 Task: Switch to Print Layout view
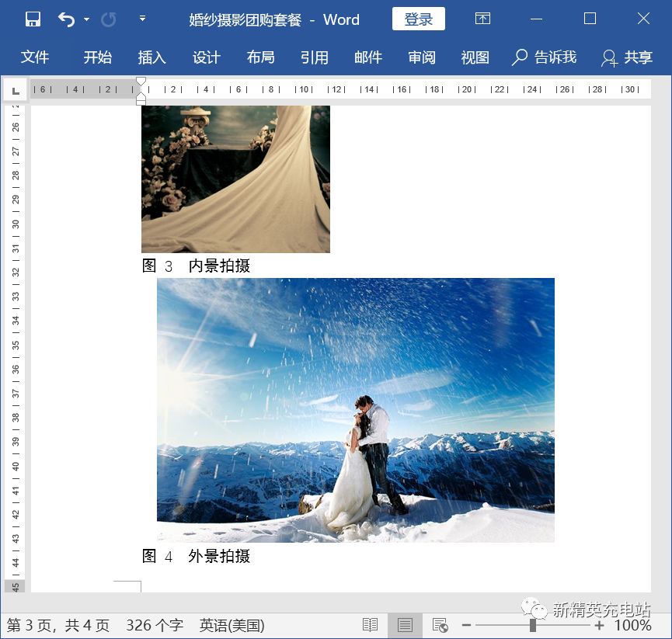coord(405,625)
